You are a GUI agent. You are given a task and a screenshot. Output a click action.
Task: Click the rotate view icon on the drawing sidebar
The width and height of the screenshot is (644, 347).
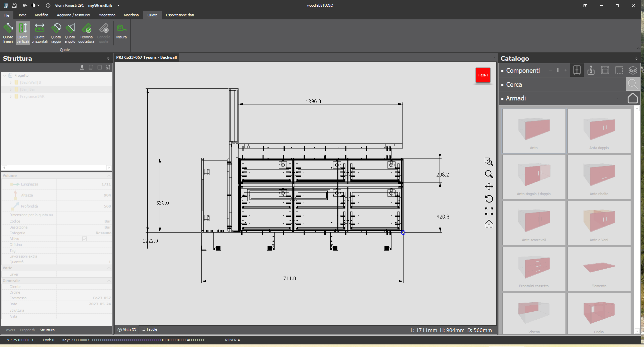489,199
